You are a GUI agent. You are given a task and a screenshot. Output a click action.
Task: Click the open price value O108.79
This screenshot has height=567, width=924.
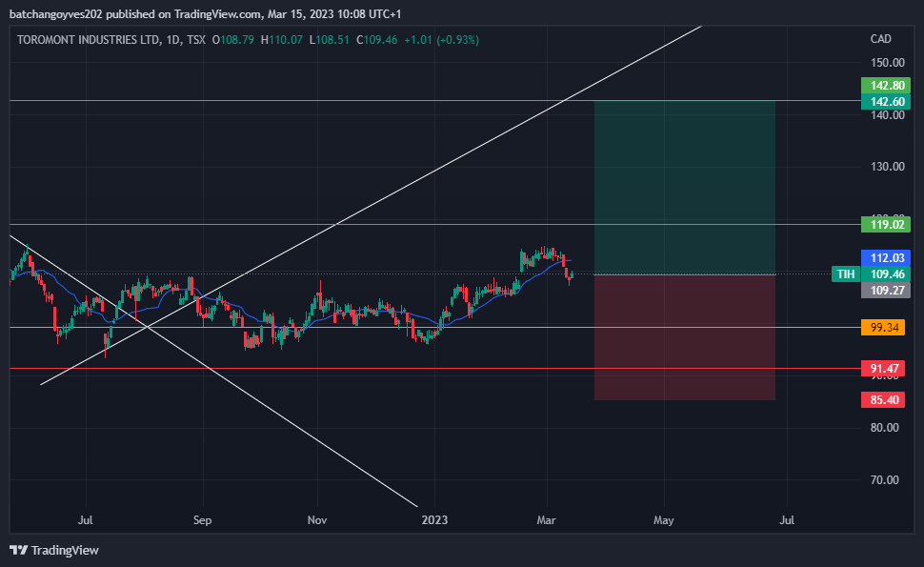(x=232, y=40)
